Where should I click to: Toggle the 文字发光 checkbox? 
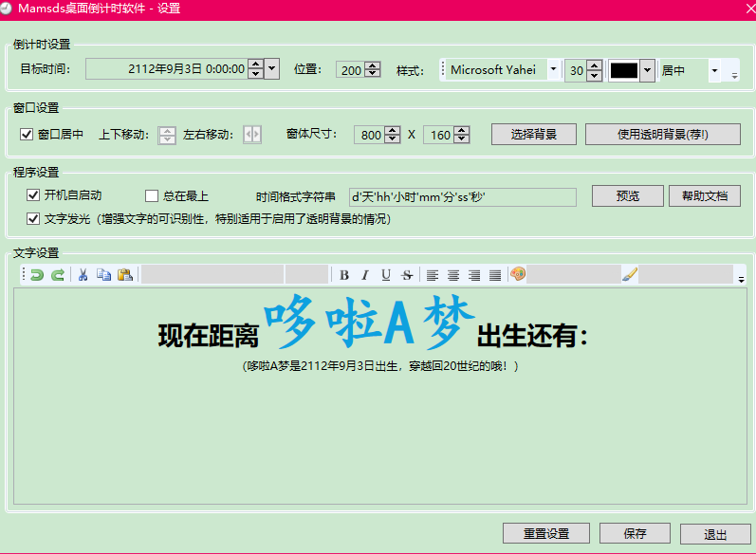pyautogui.click(x=33, y=218)
